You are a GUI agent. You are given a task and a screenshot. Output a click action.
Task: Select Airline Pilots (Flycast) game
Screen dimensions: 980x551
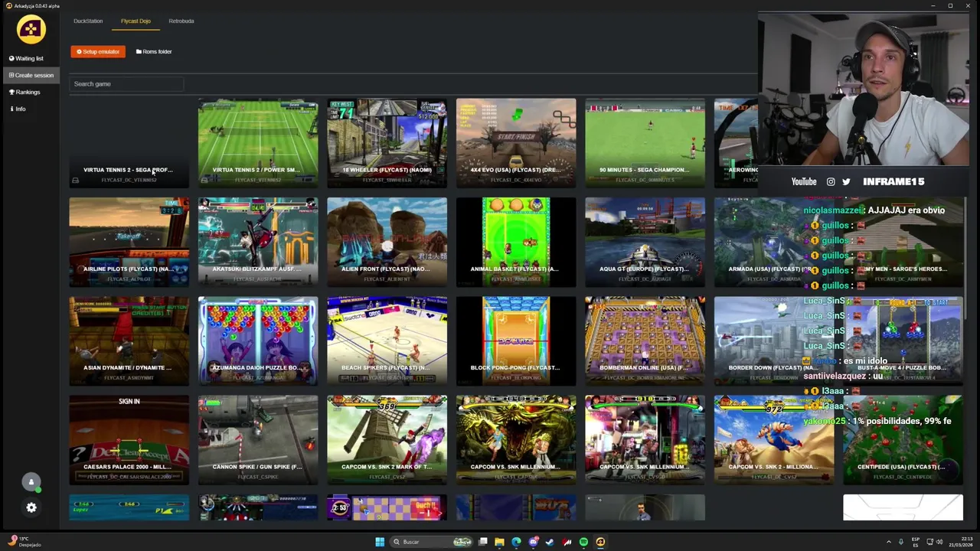[x=129, y=242]
